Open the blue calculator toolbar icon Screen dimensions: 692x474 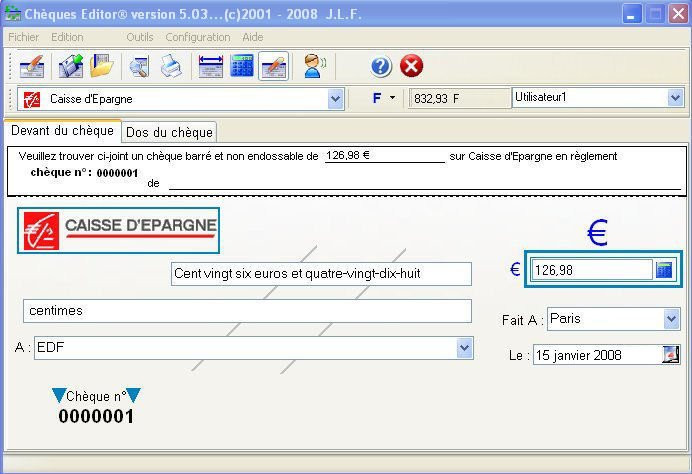pyautogui.click(x=242, y=66)
